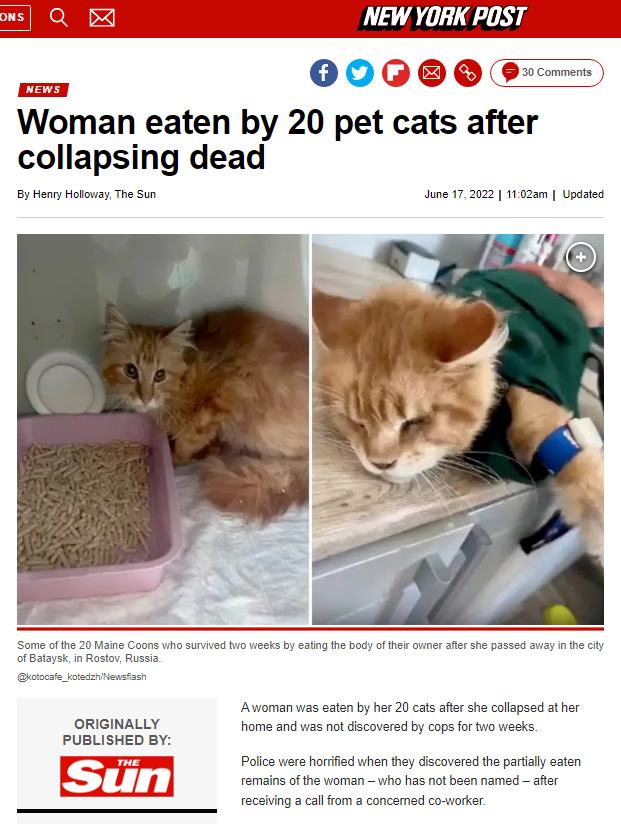Click the article headline text
This screenshot has height=824, width=621.
point(277,139)
